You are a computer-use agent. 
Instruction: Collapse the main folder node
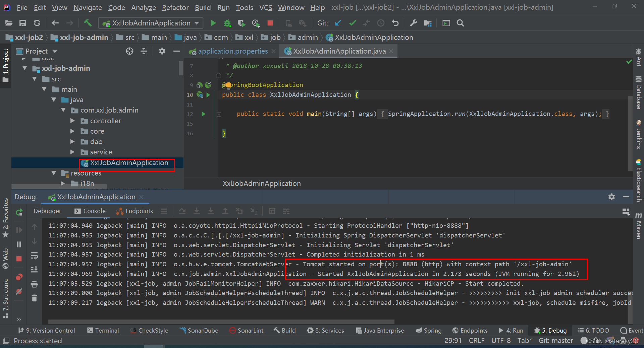[x=44, y=89]
